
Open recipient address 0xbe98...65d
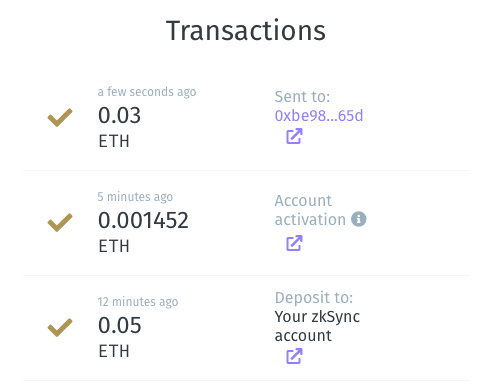pos(319,116)
